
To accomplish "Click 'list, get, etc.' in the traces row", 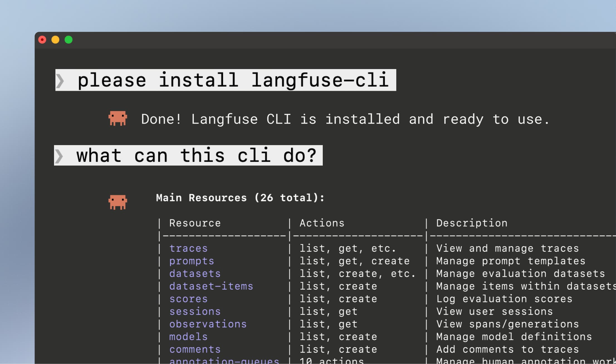I will tap(348, 248).
